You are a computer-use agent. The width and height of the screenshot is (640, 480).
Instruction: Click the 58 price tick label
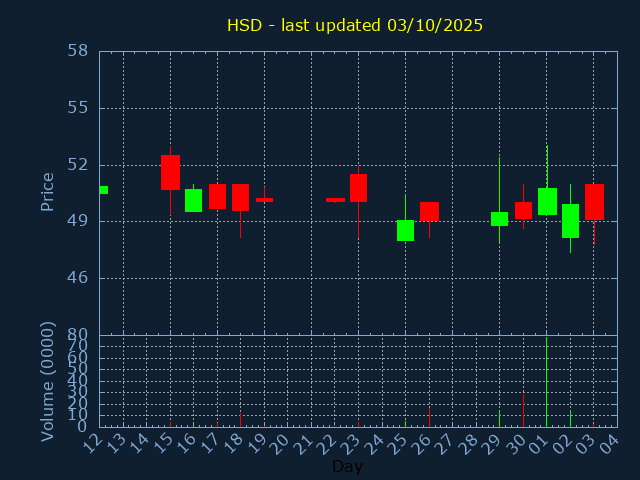pyautogui.click(x=78, y=51)
